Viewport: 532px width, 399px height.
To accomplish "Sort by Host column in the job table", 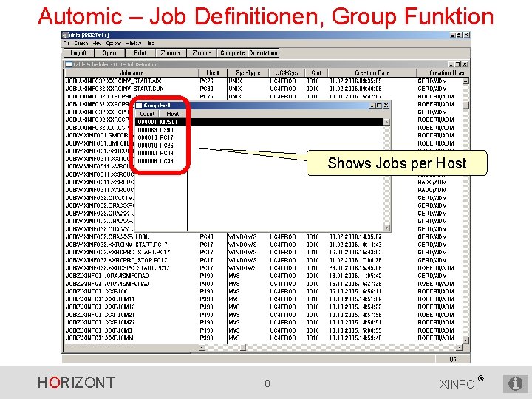I will point(213,72).
